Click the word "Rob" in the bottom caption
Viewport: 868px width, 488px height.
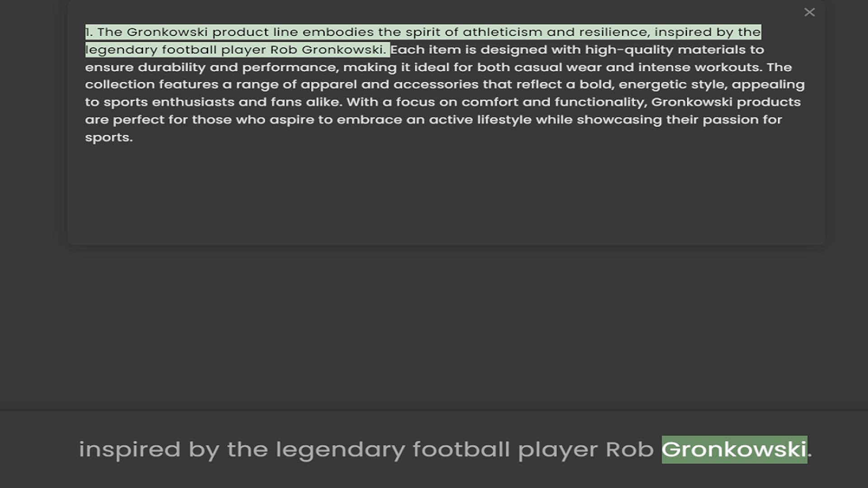click(629, 449)
